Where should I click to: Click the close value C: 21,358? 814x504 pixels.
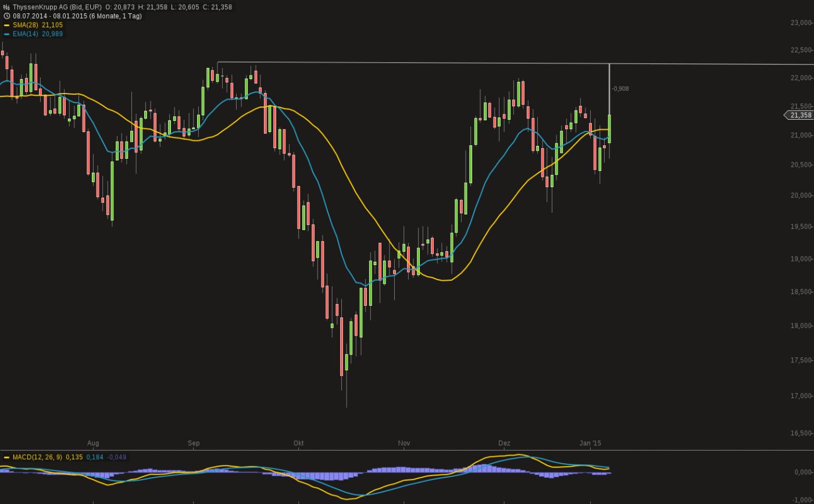tap(217, 7)
